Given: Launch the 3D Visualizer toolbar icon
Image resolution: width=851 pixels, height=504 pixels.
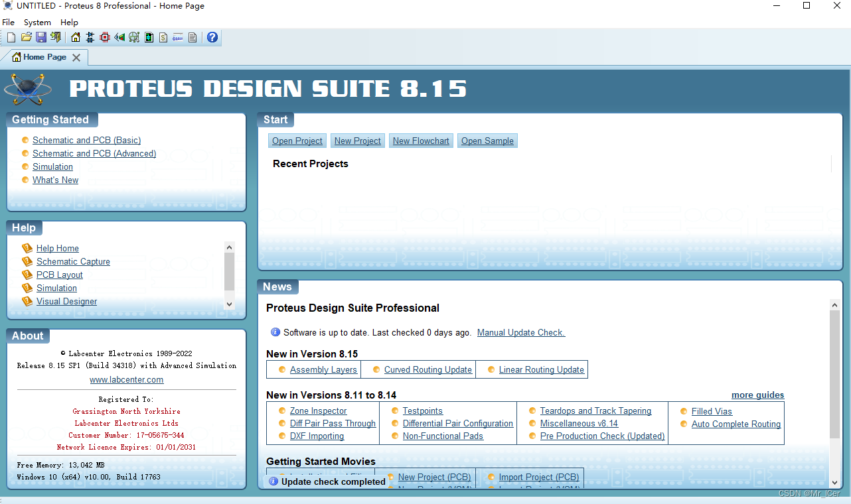Looking at the screenshot, I should [119, 37].
